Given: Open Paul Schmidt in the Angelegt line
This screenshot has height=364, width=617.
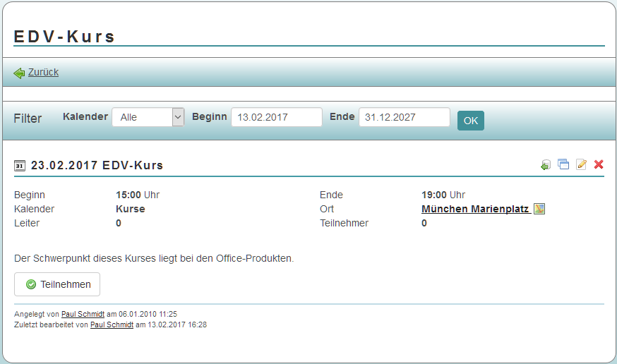Looking at the screenshot, I should [83, 314].
